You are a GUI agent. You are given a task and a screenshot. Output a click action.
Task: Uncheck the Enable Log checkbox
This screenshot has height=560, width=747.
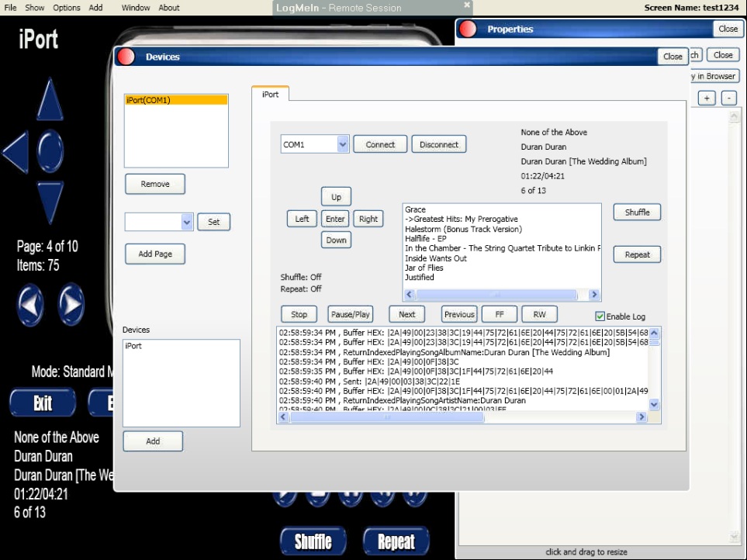[600, 316]
